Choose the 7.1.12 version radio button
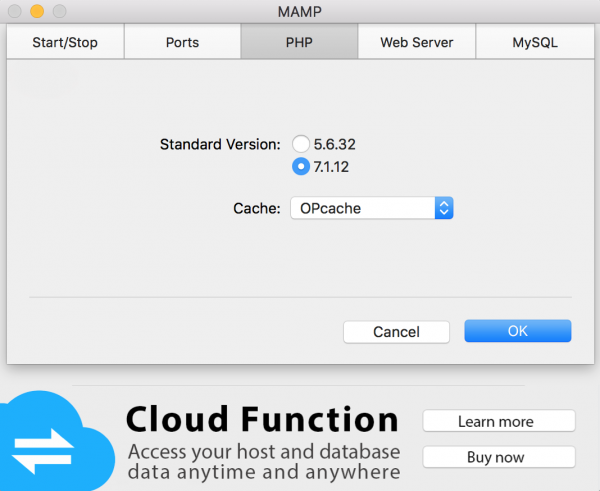The height and width of the screenshot is (491, 600). [301, 166]
